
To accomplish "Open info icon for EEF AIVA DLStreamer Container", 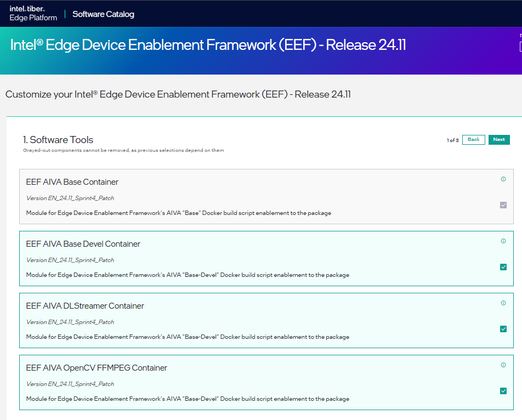I will point(503,303).
